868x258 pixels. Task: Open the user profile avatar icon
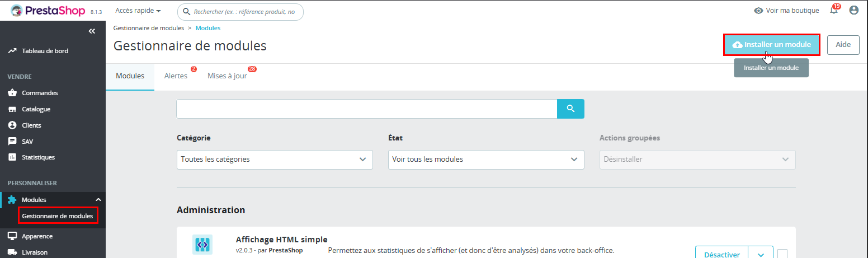[853, 10]
